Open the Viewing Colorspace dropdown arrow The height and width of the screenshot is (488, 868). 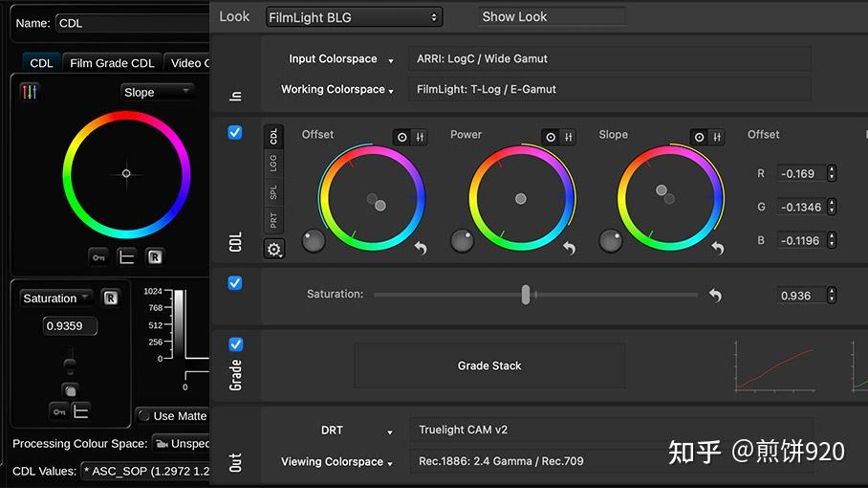point(390,464)
